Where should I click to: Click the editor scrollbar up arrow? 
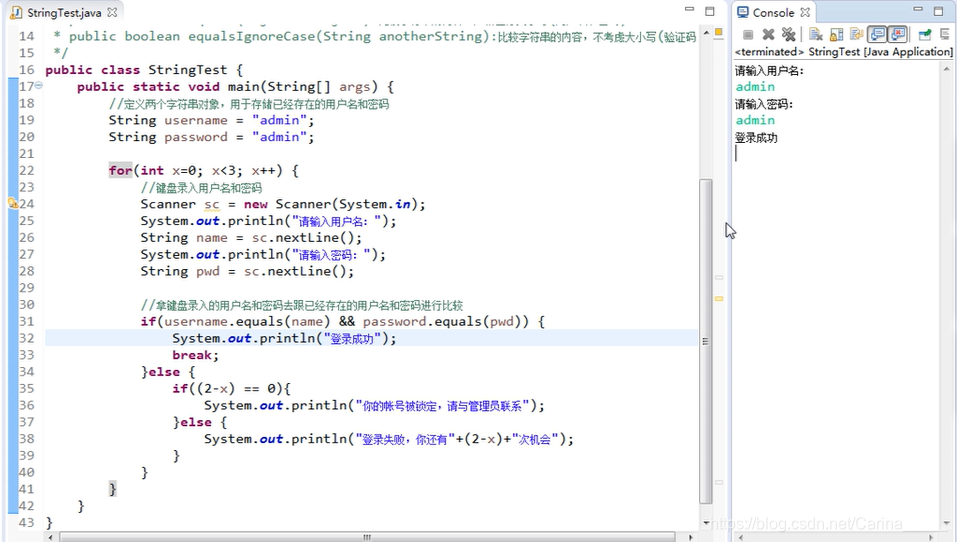(706, 32)
